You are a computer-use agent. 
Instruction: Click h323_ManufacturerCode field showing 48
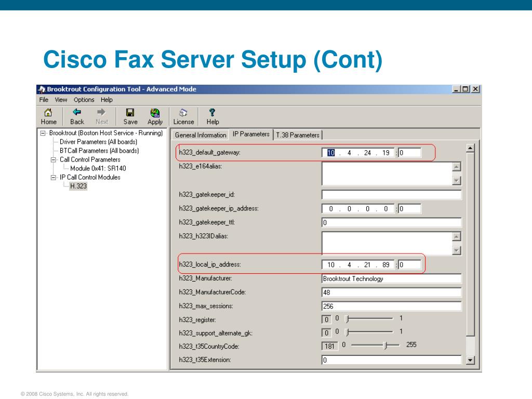coord(392,292)
